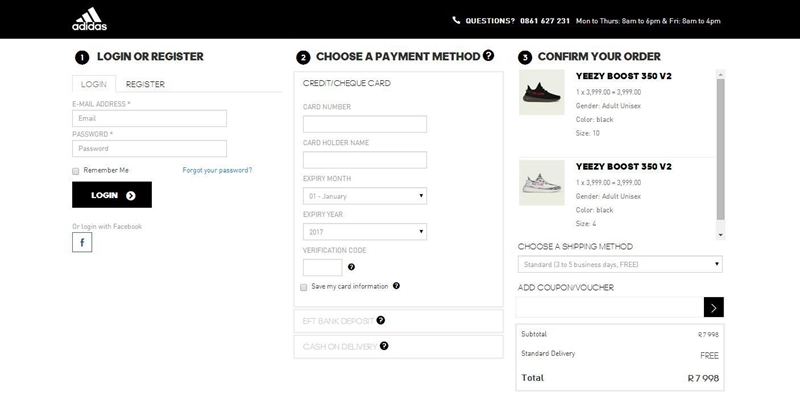Click the order list scrollbar
800x403 pixels.
720,150
